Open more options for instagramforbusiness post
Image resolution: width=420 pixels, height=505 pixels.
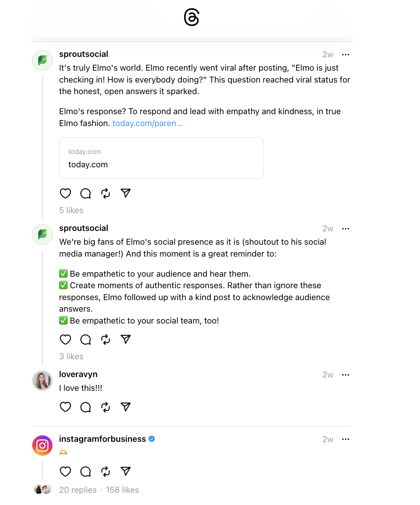point(346,439)
